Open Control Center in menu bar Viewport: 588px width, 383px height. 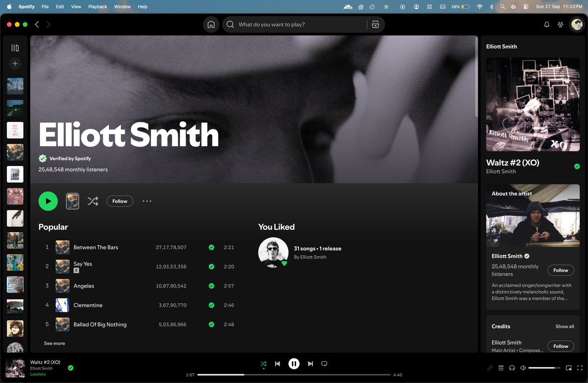(526, 7)
